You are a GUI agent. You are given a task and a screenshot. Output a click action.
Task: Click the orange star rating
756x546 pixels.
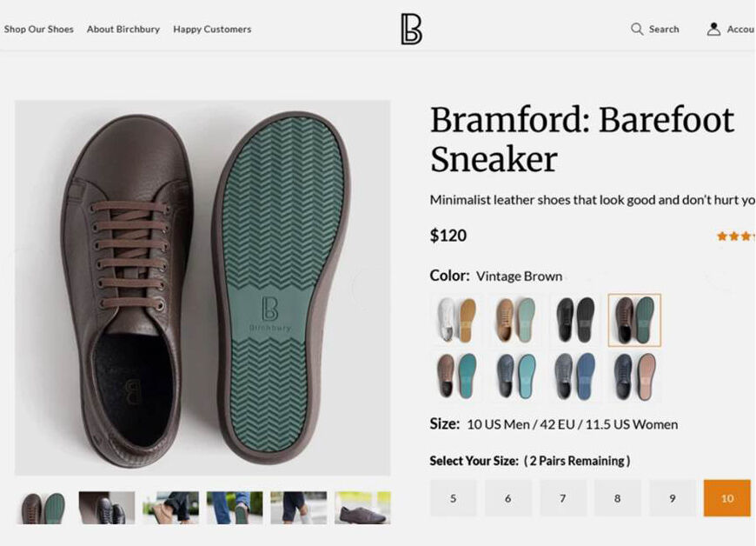(x=735, y=236)
